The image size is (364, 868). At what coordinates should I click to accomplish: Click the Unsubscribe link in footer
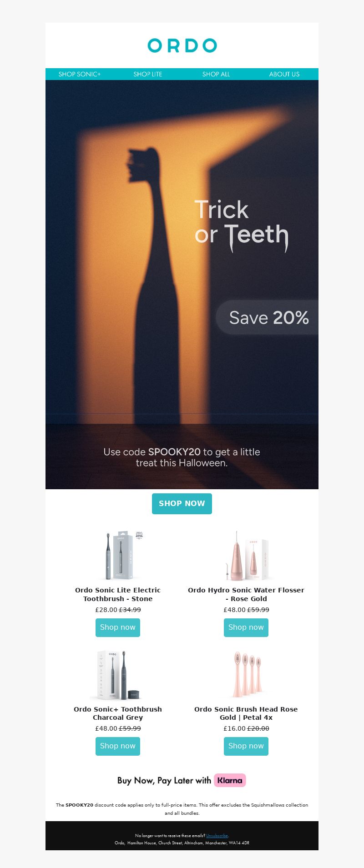point(217,836)
